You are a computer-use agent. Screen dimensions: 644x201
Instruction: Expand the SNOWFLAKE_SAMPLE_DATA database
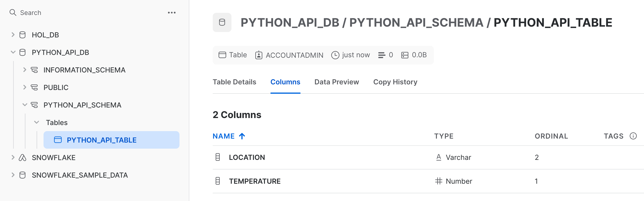(13, 175)
